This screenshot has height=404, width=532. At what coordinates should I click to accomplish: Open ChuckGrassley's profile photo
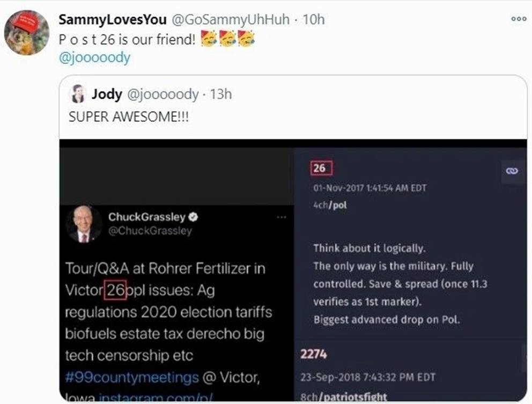click(84, 224)
